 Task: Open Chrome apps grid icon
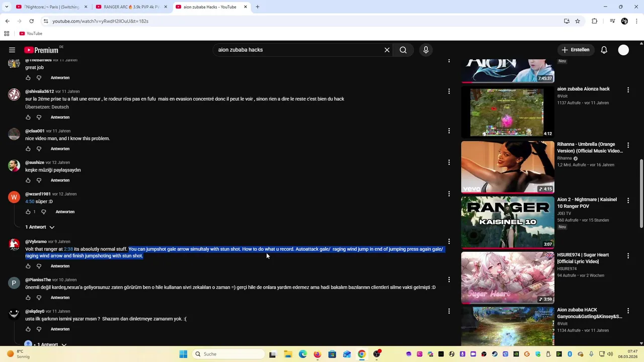(x=7, y=34)
